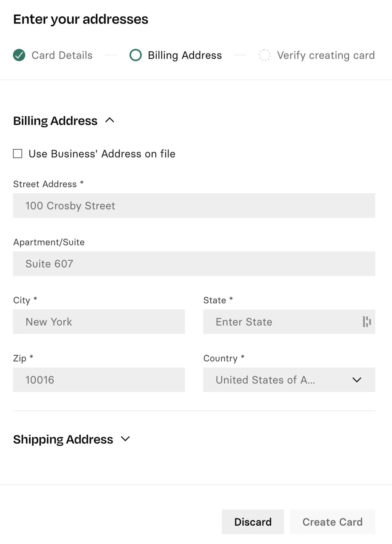Click the Enter State input field
The width and height of the screenshot is (392, 544).
pyautogui.click(x=289, y=322)
